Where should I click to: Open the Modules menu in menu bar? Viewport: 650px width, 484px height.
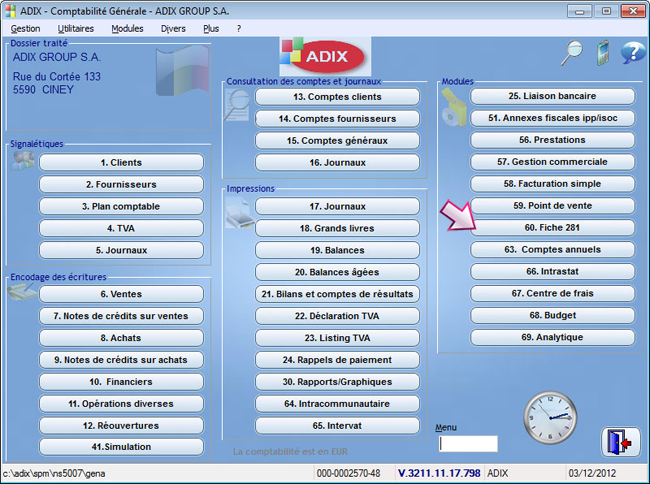[x=127, y=29]
